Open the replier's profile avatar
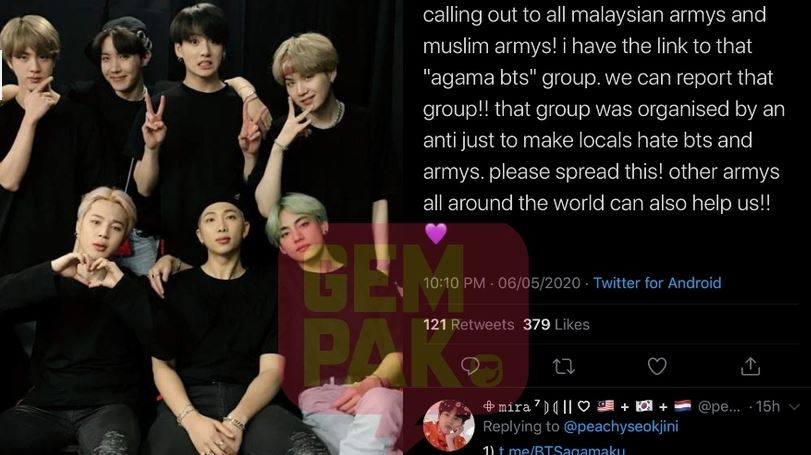811x455 pixels. click(448, 425)
